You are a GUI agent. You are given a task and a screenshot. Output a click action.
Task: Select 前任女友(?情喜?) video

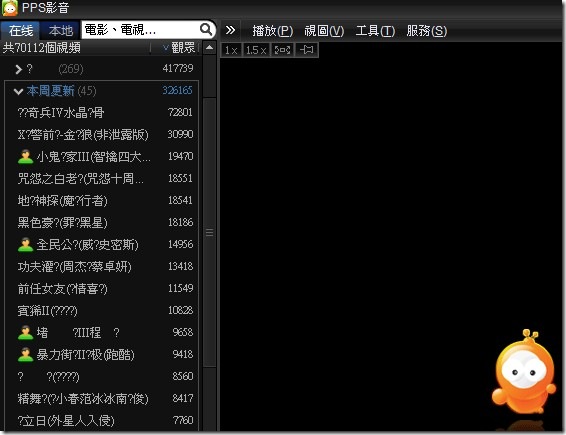click(62, 289)
